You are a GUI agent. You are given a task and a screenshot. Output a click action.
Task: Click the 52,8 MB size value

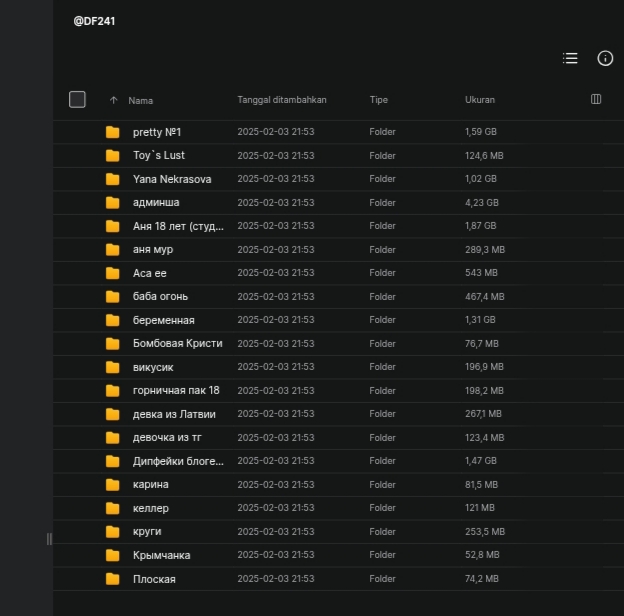(482, 555)
